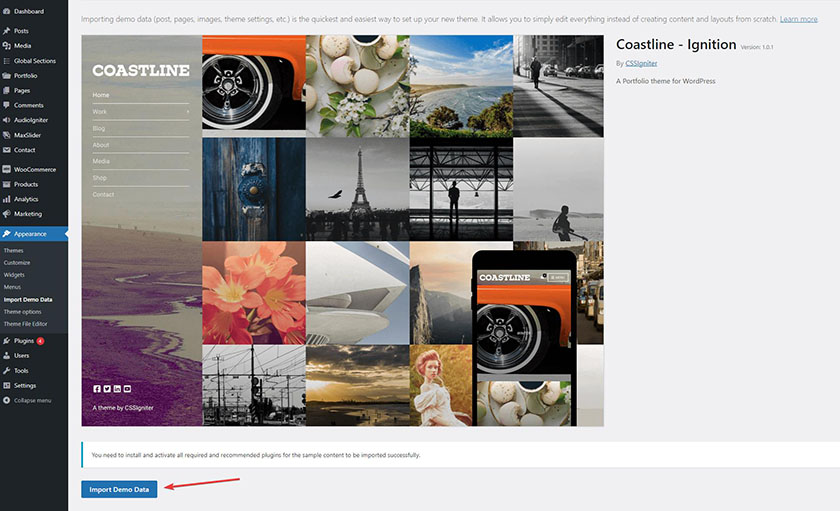Image resolution: width=840 pixels, height=511 pixels.
Task: Select the Appearance menu item
Action: (34, 234)
